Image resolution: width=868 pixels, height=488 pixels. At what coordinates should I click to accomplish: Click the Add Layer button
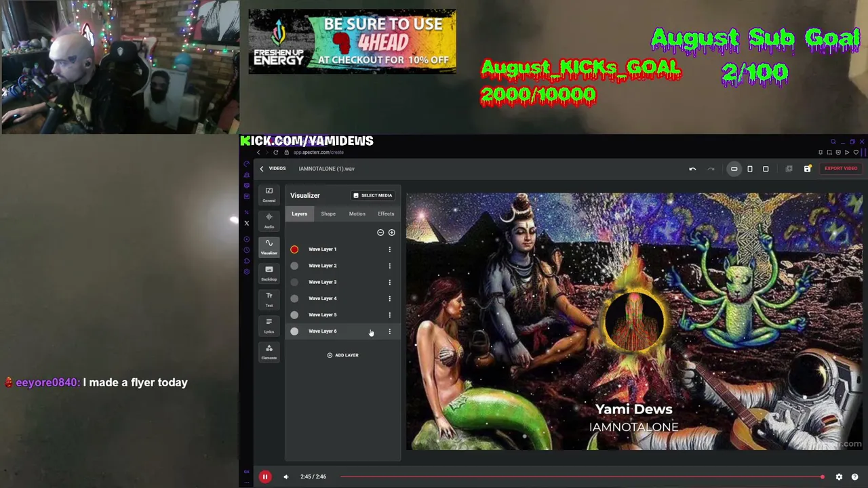342,355
